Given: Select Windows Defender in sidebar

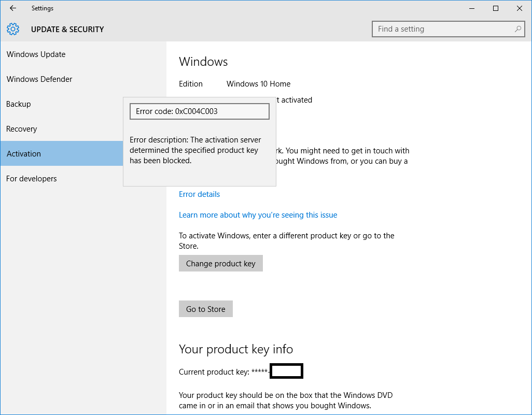Looking at the screenshot, I should pos(39,79).
